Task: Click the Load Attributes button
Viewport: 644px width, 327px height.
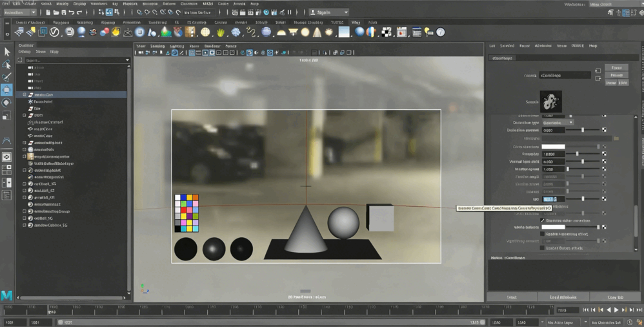Action: (563, 297)
